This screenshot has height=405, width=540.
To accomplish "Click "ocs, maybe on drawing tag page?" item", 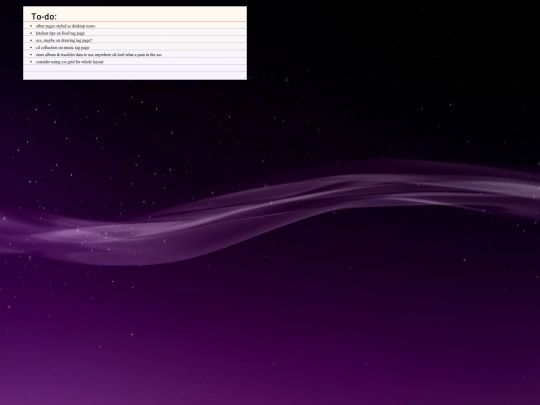I will pos(64,40).
